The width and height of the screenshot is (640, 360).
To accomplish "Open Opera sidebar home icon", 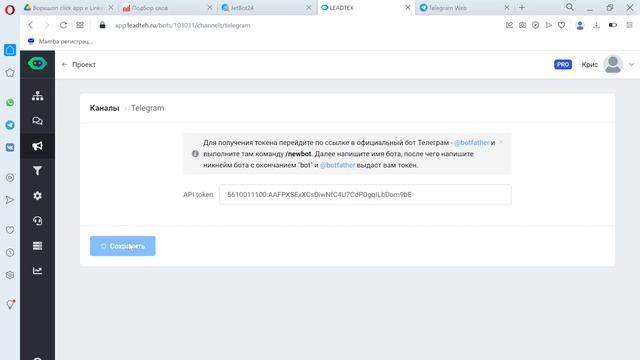I will 10,50.
